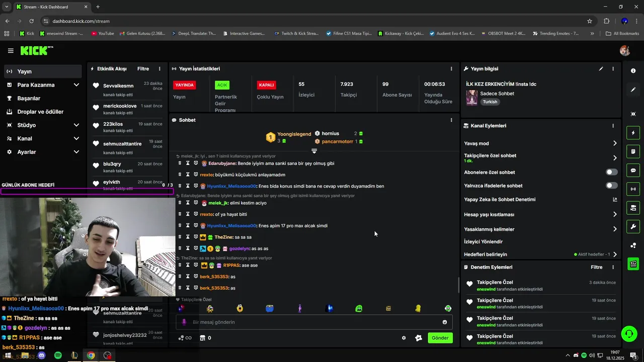Open Denetim Eylemleri three-dot menu

[x=613, y=267]
